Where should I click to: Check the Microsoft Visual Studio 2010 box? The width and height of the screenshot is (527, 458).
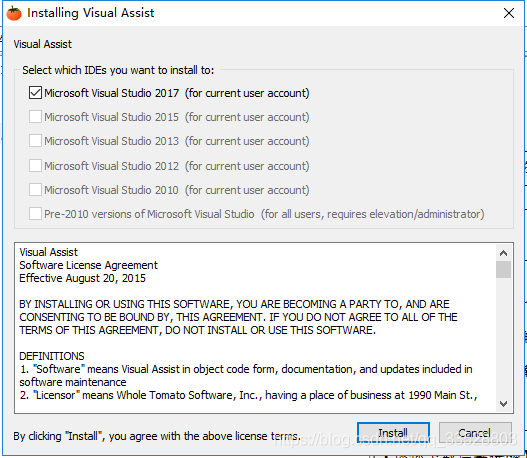(35, 190)
